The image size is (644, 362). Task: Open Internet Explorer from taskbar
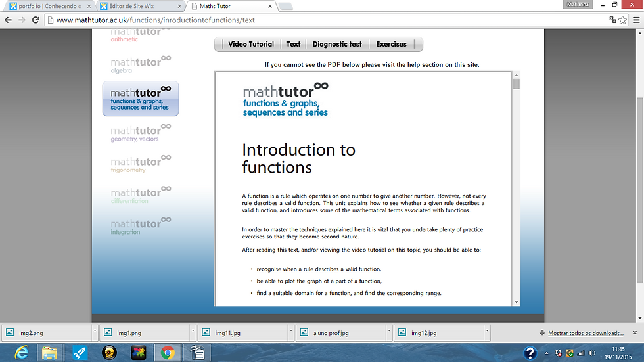pos(21,353)
